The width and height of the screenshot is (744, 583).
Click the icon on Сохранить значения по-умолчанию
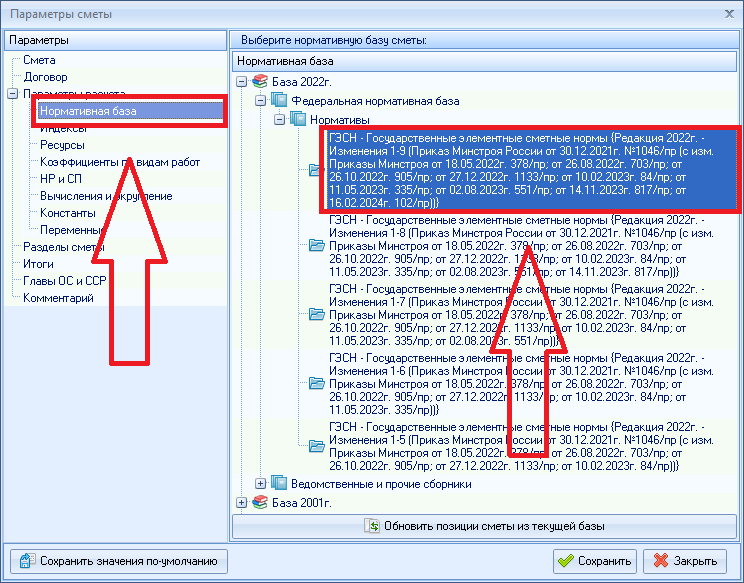(27, 561)
